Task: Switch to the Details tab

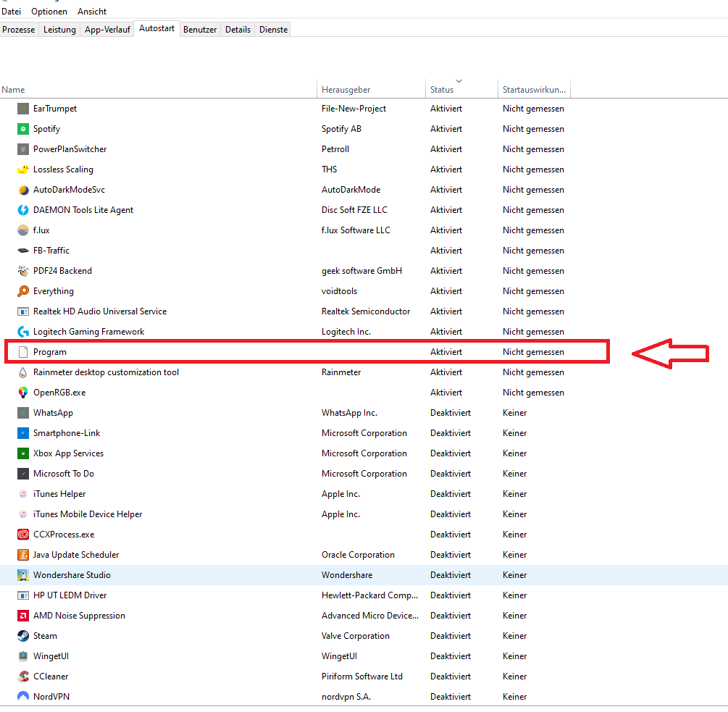Action: coord(238,29)
